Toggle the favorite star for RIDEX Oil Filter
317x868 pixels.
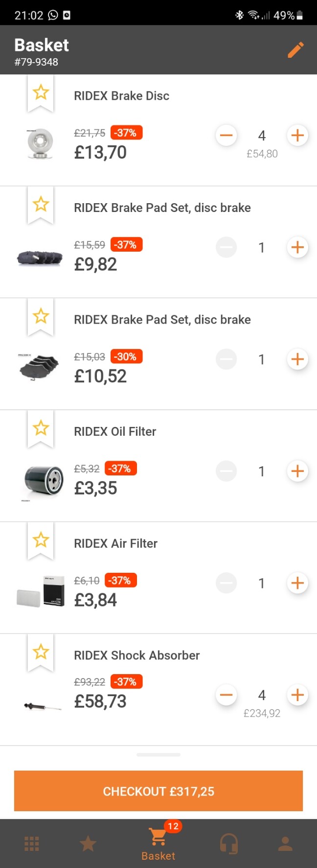(x=41, y=428)
